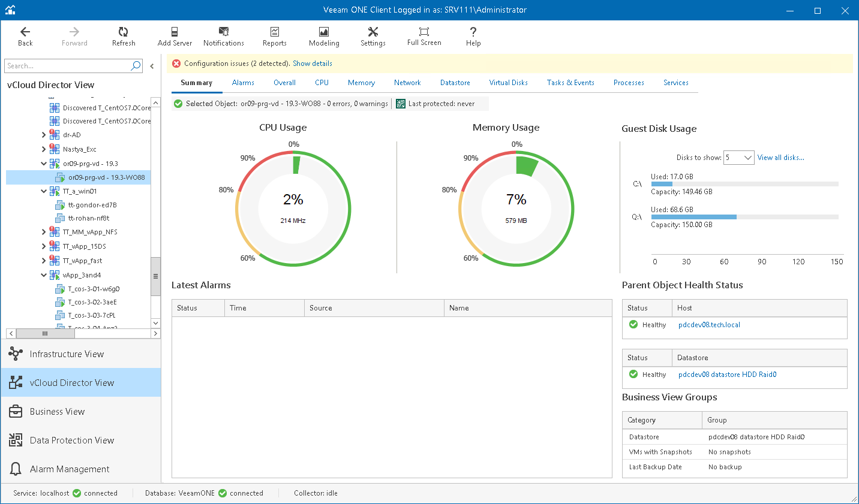Open the Disks to show dropdown
The image size is (859, 504).
[747, 158]
